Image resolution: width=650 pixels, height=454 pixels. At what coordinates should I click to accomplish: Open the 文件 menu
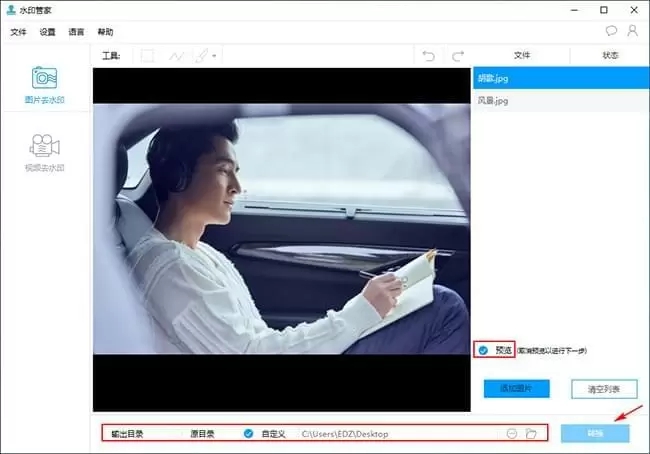(x=18, y=32)
